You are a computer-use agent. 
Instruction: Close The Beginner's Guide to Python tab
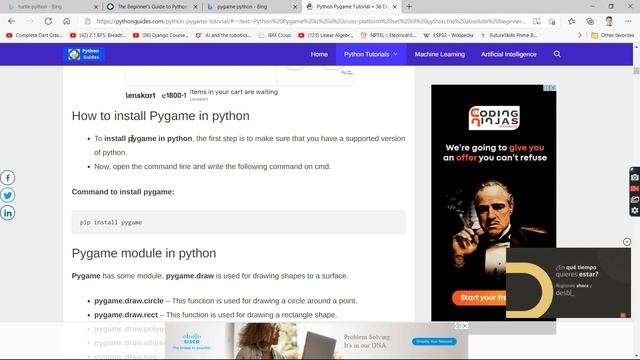pyautogui.click(x=196, y=7)
